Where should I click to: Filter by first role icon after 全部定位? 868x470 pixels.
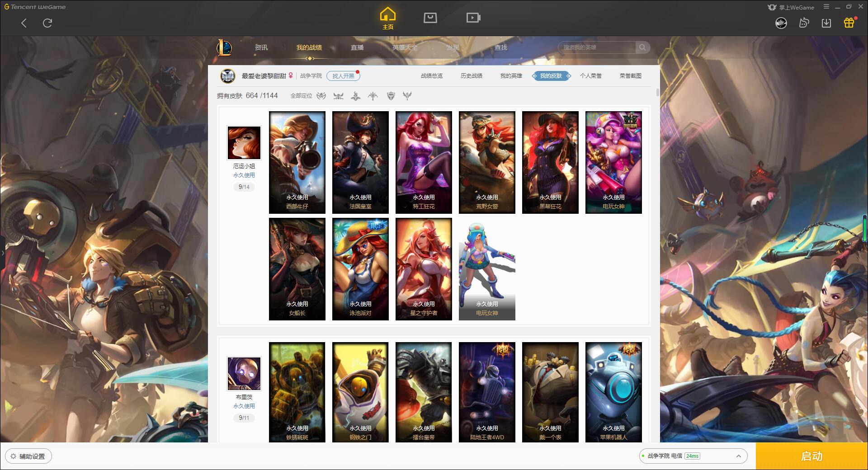pyautogui.click(x=321, y=96)
